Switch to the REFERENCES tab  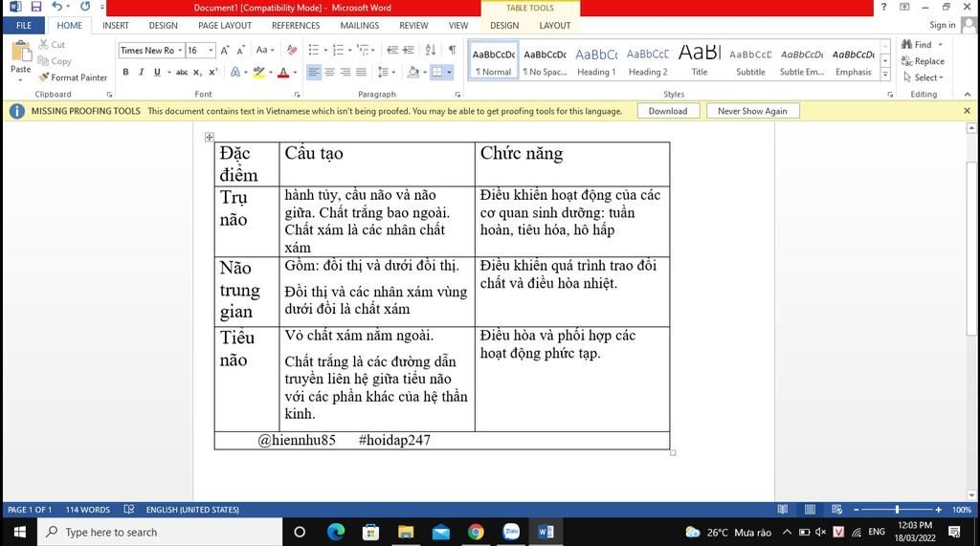296,26
